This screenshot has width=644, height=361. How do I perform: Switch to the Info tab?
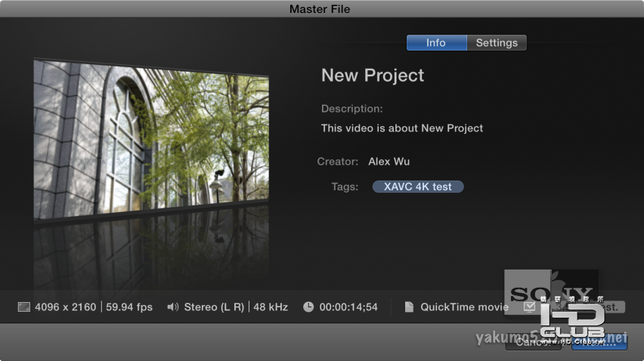(x=436, y=42)
